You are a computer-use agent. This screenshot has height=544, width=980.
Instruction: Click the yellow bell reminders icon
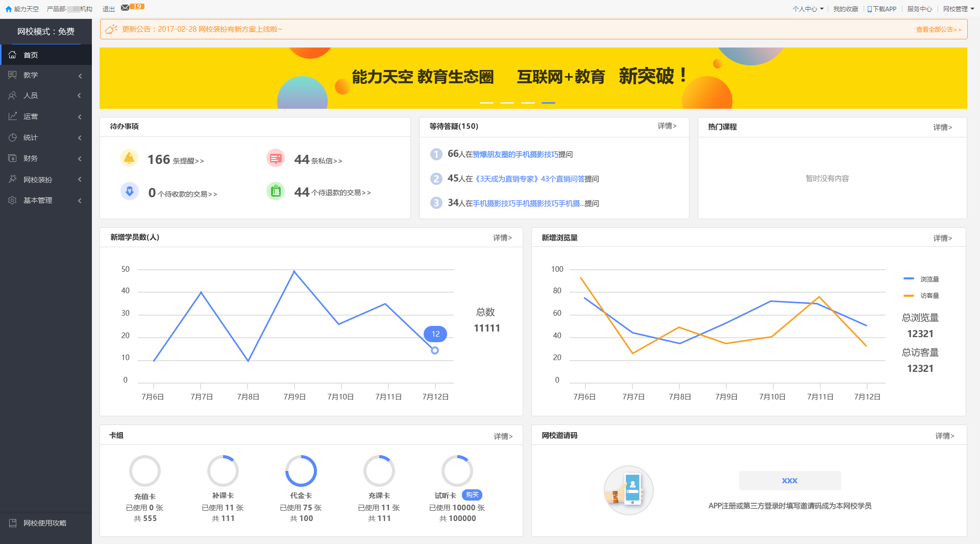pos(129,158)
